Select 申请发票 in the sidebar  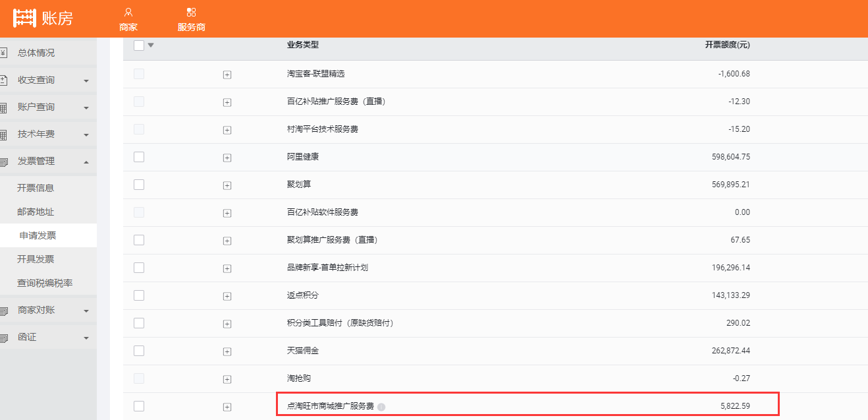point(38,235)
